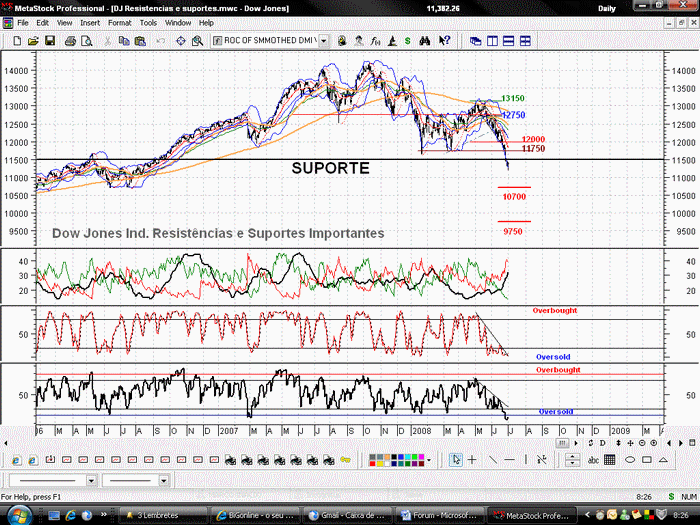Open the indicator quick list dropdown arrow
This screenshot has width=700, height=525.
click(324, 41)
